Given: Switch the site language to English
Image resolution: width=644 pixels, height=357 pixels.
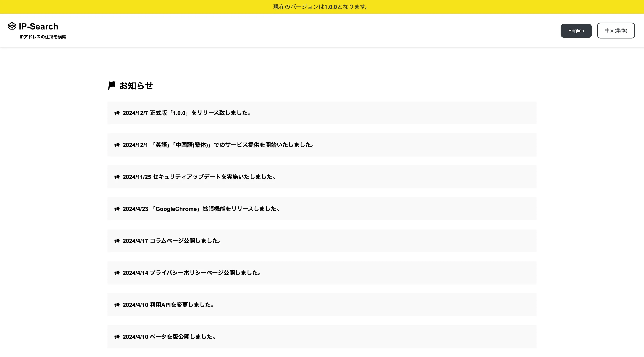Looking at the screenshot, I should click(576, 30).
